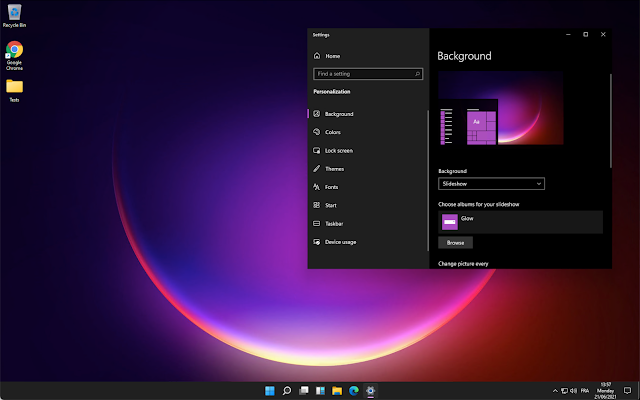Viewport: 640px width, 400px height.
Task: Open taskbar Search magnifier icon
Action: (x=287, y=391)
